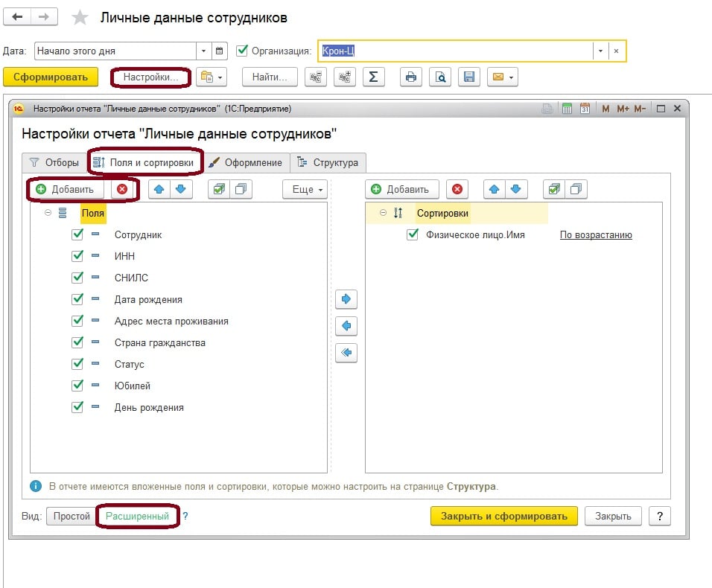Screen dimensions: 712x588
Task: Click the M+ memory button in the title bar
Action: 623,109
